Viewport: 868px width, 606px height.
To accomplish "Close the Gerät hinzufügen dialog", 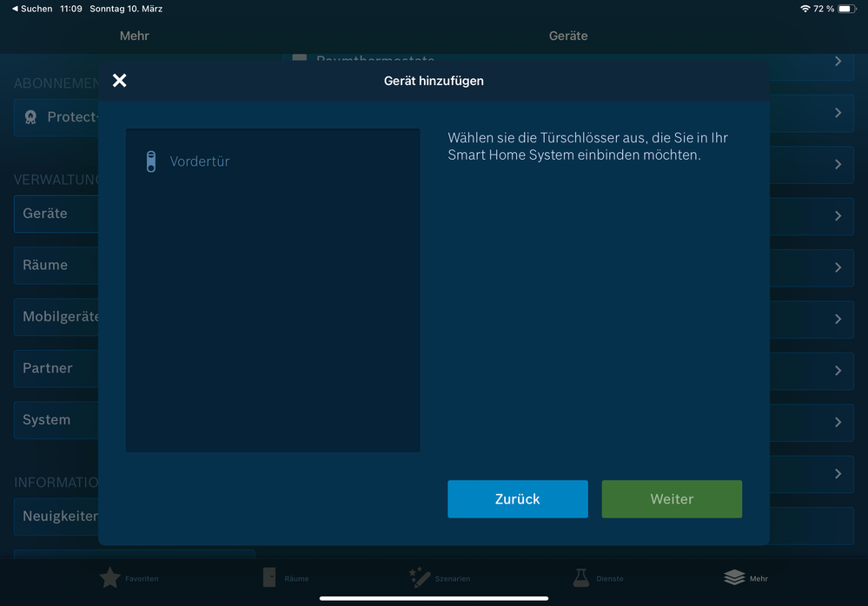I will click(x=120, y=81).
